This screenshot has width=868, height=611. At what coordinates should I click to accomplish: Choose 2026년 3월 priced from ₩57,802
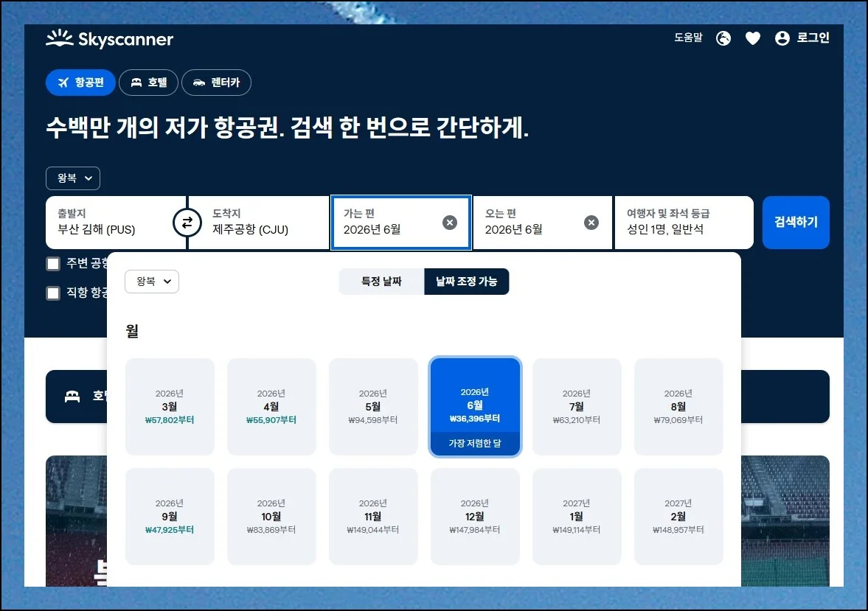pos(170,406)
